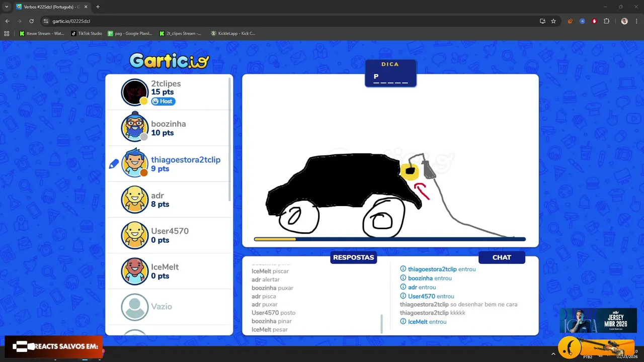Screen dimensions: 644x362
Task: Click the boozinha bearded avatar
Action: pyautogui.click(x=135, y=128)
